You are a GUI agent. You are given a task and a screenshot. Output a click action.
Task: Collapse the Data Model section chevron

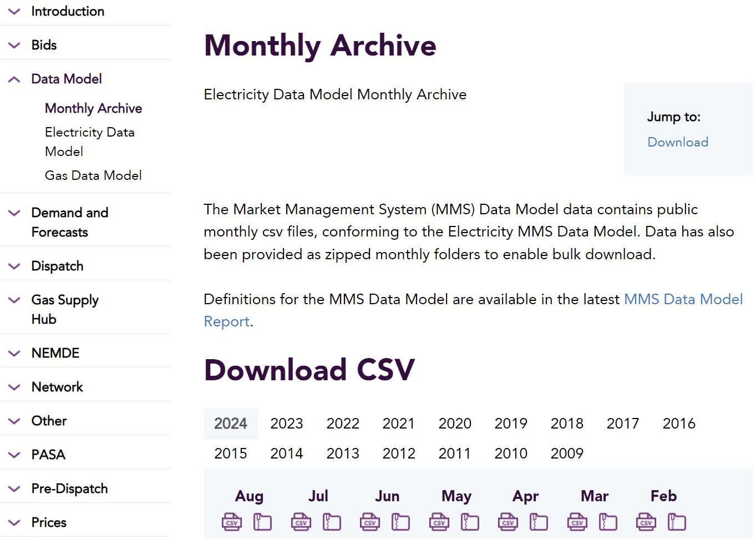tap(14, 79)
